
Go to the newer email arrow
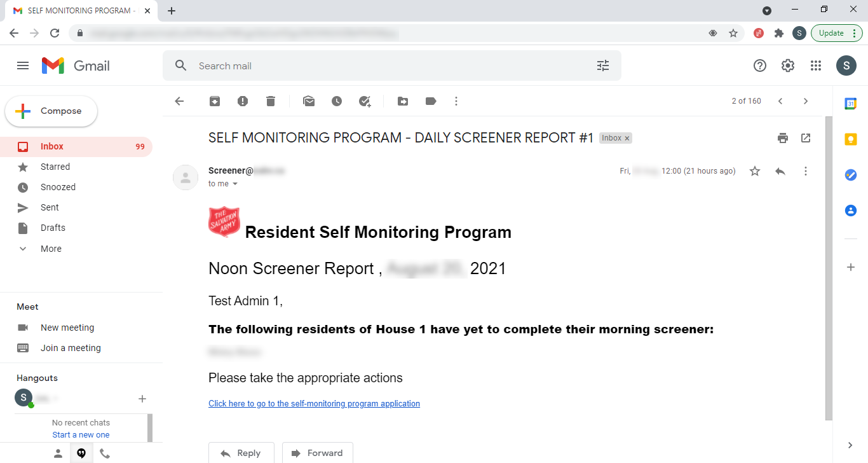780,101
